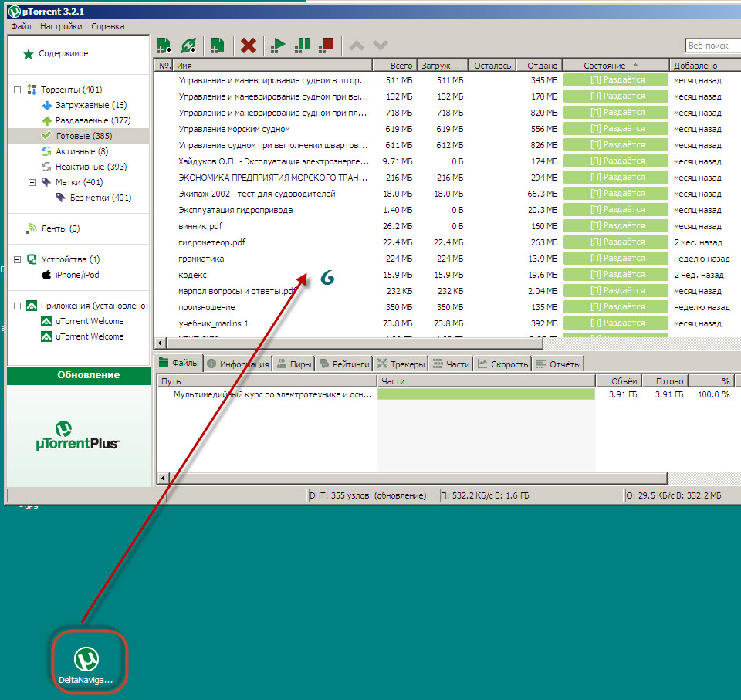Image resolution: width=741 pixels, height=700 pixels.
Task: Click the desktop DeltaNaviga torrent icon
Action: (x=86, y=660)
